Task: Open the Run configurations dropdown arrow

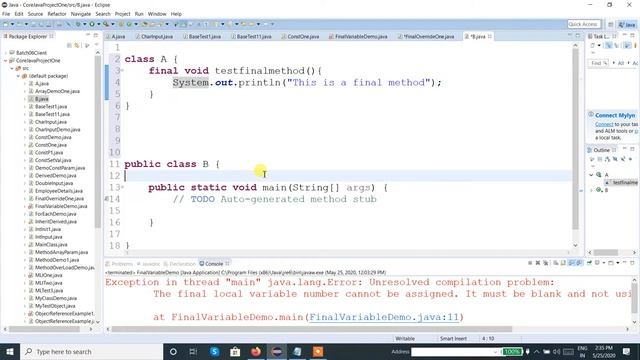Action: coord(98,24)
